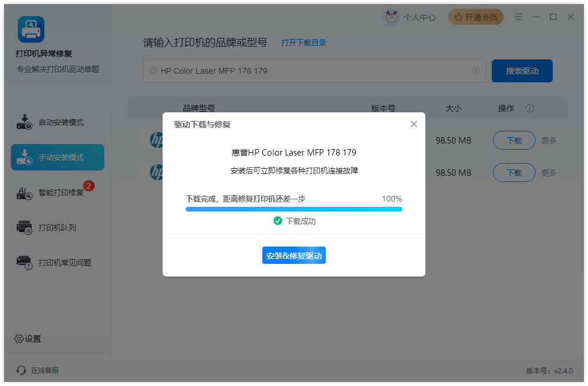Viewport: 588px width, 386px height.
Task: Click the 打印机常见问题 question printer icon
Action: point(24,262)
